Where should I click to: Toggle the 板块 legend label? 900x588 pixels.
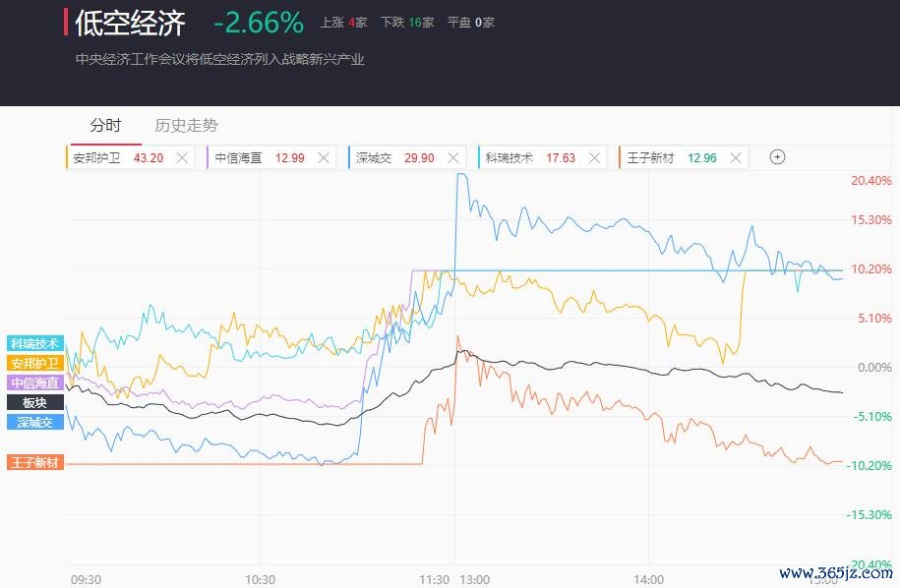pos(35,402)
